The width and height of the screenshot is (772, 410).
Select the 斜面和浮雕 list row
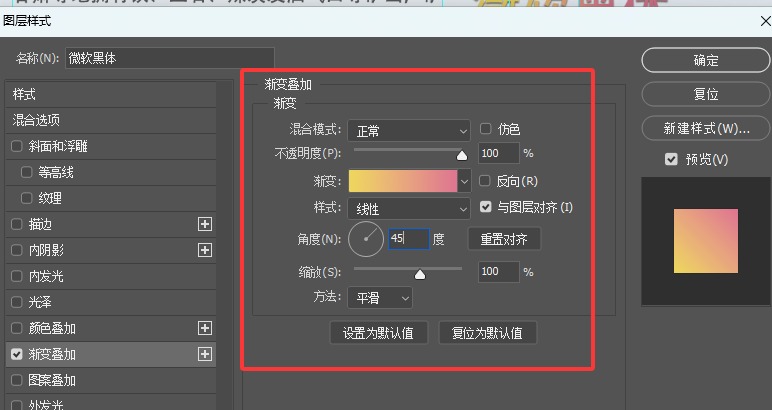(111, 146)
